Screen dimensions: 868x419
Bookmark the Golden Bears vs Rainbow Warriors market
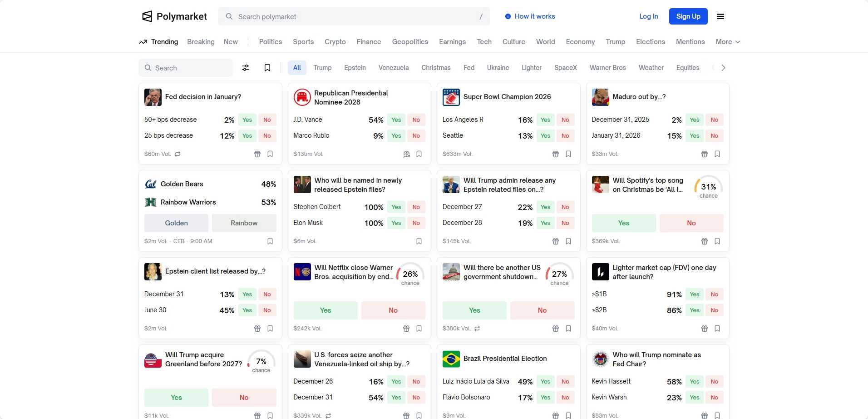point(270,241)
